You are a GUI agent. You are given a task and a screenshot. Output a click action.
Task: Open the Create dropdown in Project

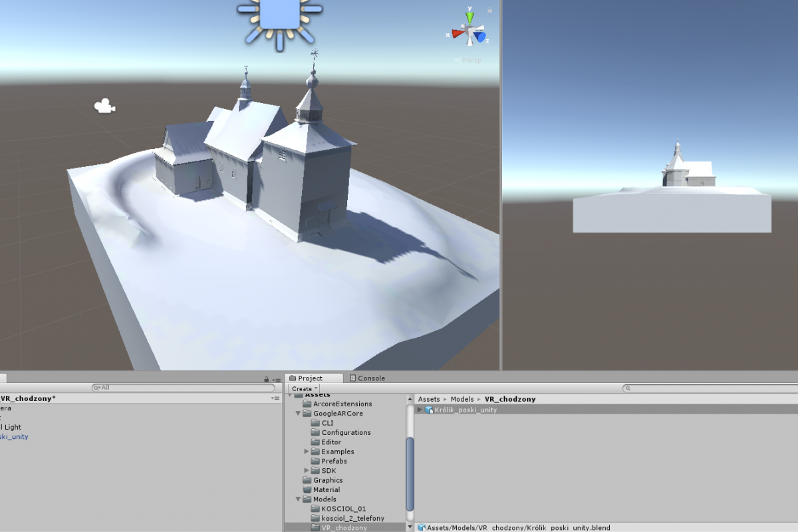305,388
